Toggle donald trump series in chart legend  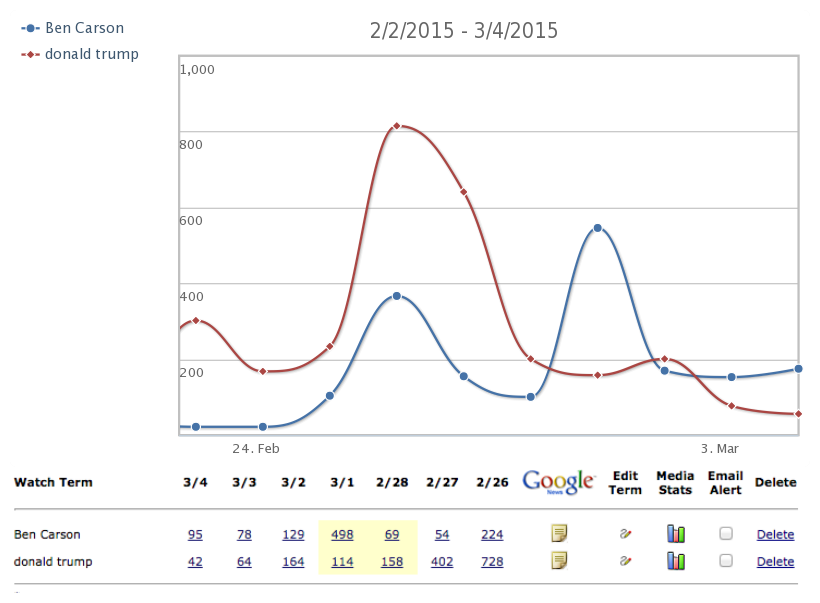pos(91,54)
